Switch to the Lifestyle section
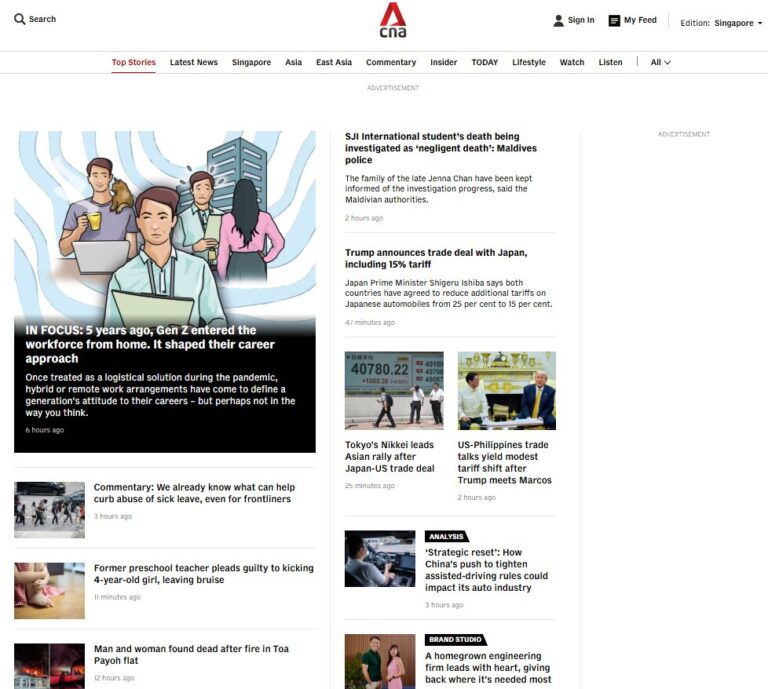768x689 pixels. coord(529,62)
